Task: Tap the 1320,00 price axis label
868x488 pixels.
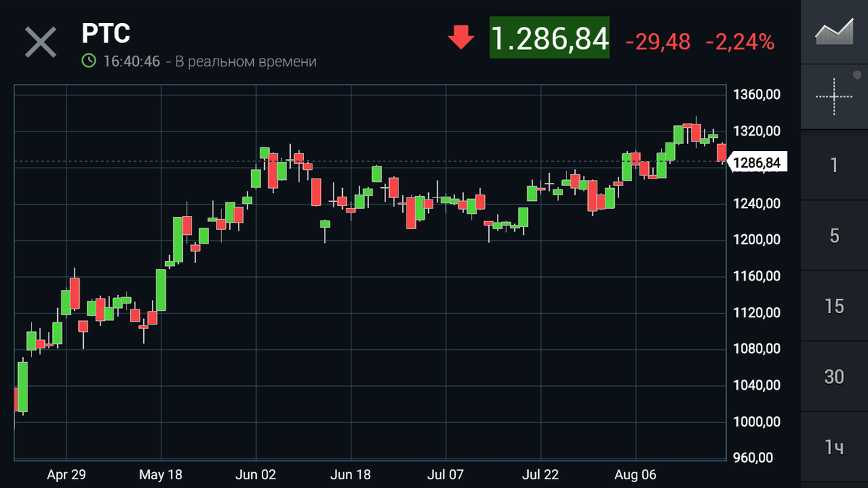Action: click(756, 131)
